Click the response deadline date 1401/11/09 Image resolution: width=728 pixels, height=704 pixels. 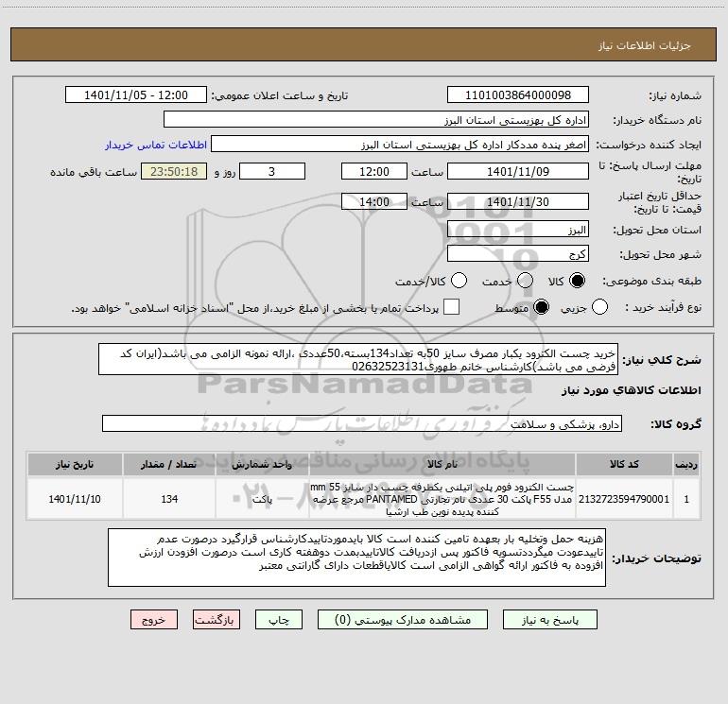518,172
